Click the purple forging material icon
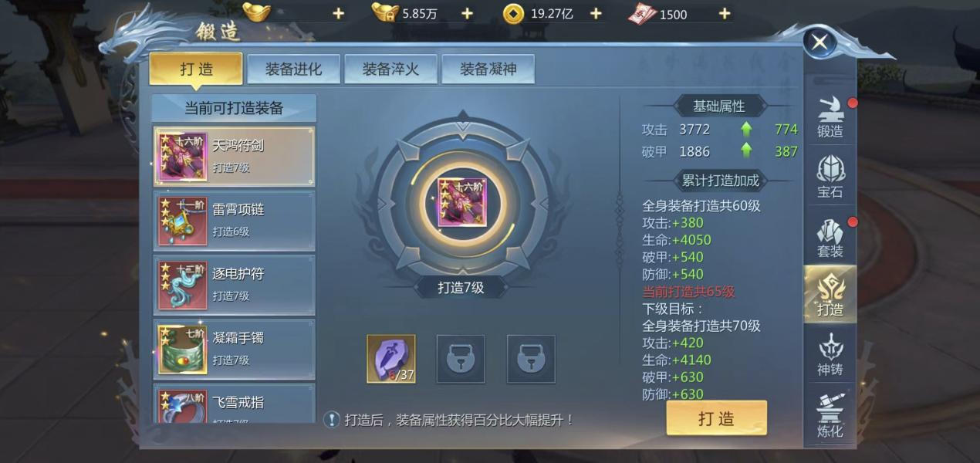980x463 pixels. 391,359
